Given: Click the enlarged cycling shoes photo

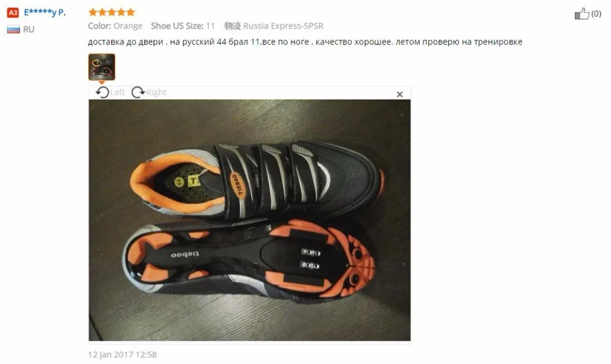Looking at the screenshot, I should [x=249, y=220].
